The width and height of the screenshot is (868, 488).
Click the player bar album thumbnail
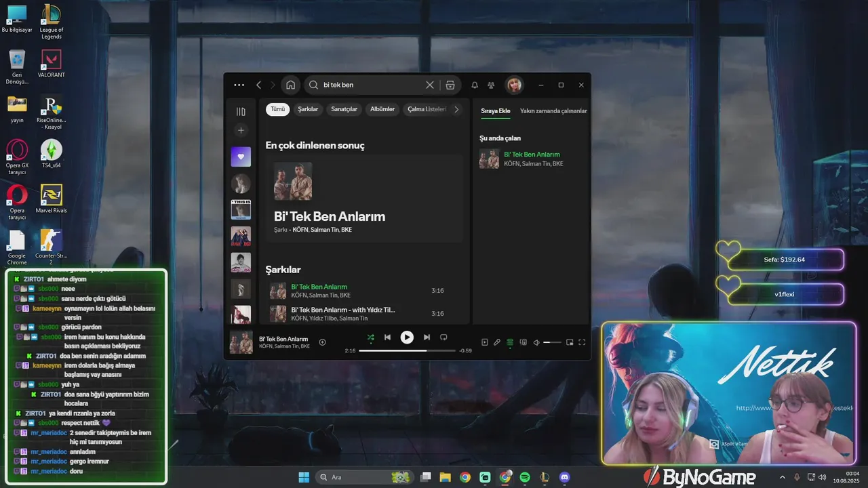pos(241,342)
